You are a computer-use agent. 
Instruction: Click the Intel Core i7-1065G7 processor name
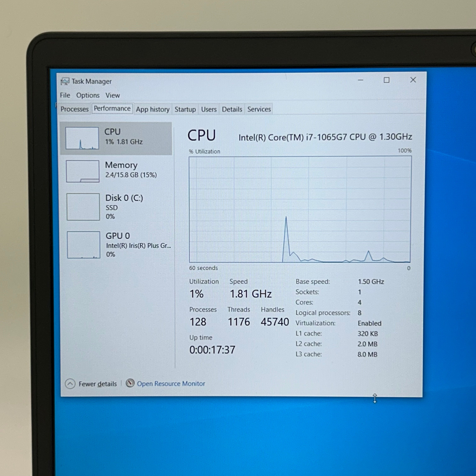325,137
